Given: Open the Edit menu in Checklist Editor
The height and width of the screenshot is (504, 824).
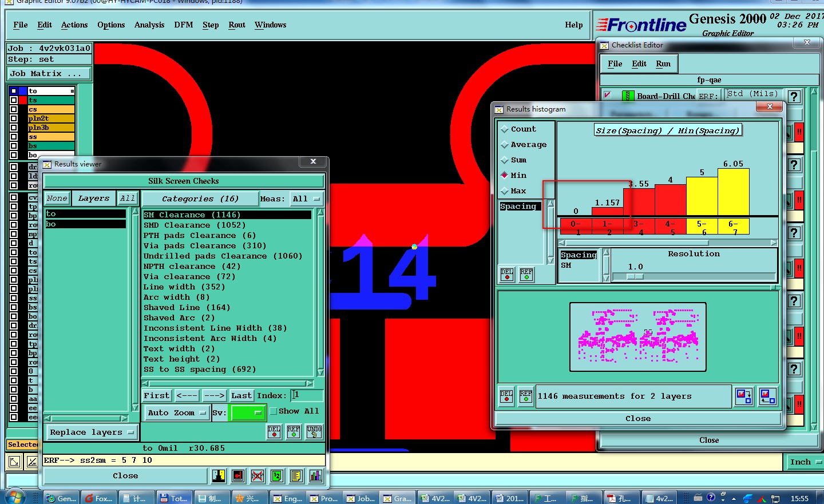Looking at the screenshot, I should click(x=639, y=64).
